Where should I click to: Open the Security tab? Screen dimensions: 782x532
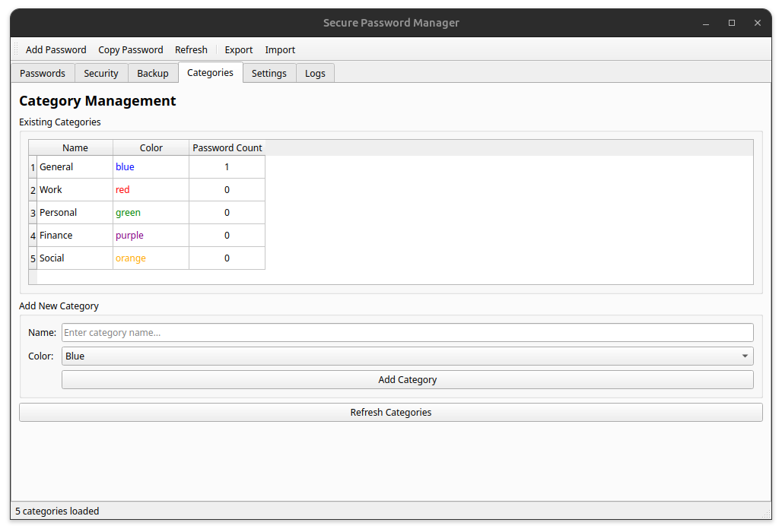tap(100, 73)
